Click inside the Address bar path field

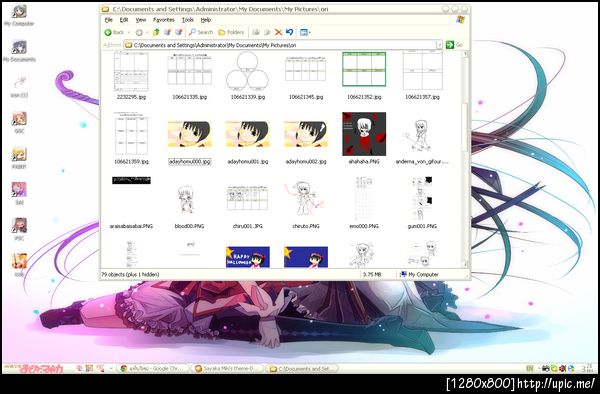[x=283, y=45]
